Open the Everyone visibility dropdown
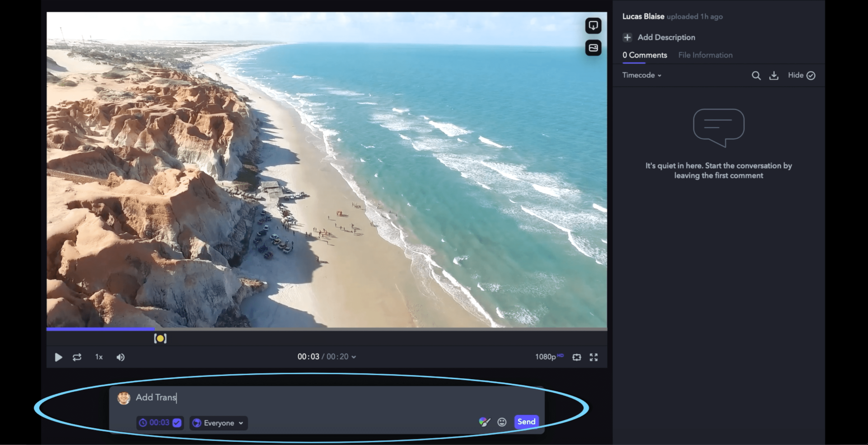Image resolution: width=868 pixels, height=445 pixels. coord(218,423)
